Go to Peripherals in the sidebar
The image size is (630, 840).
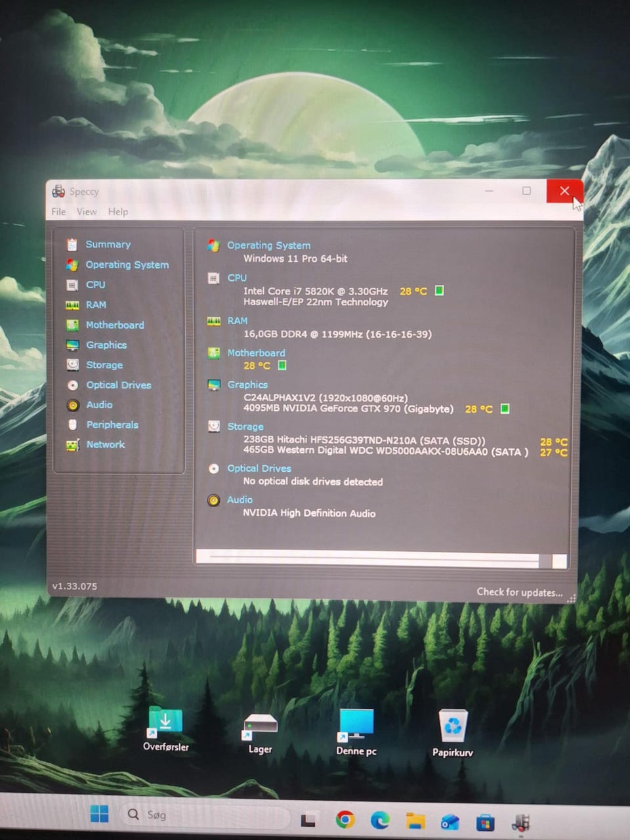pos(112,425)
